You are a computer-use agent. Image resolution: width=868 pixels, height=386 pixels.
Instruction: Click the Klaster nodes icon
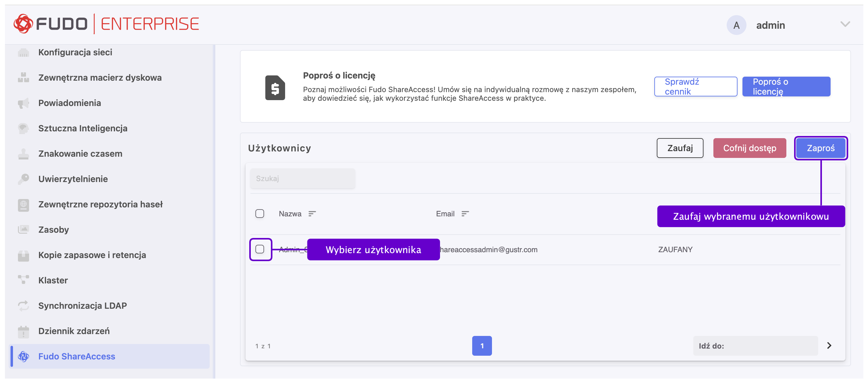click(x=23, y=280)
